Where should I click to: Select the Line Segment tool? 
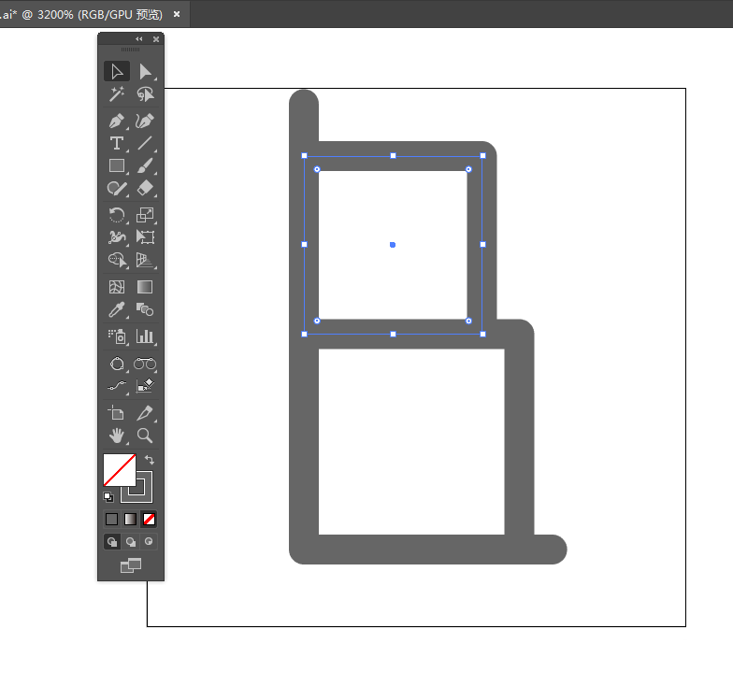[x=145, y=143]
